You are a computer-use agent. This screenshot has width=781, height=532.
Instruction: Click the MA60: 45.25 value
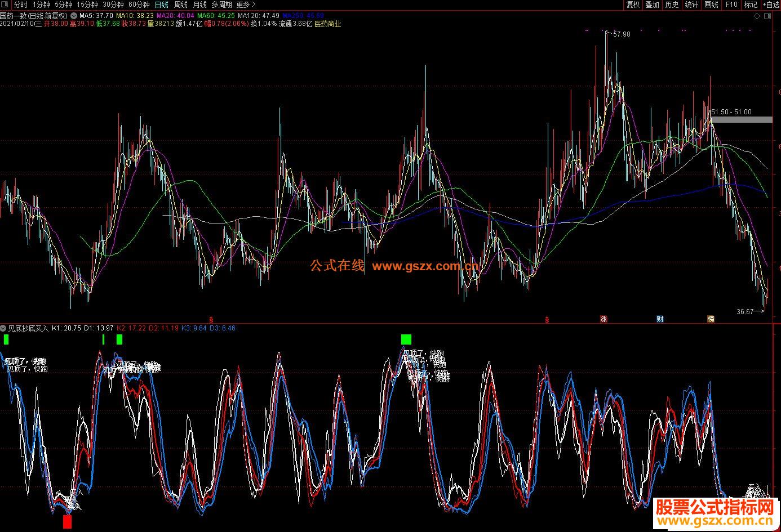[216, 16]
